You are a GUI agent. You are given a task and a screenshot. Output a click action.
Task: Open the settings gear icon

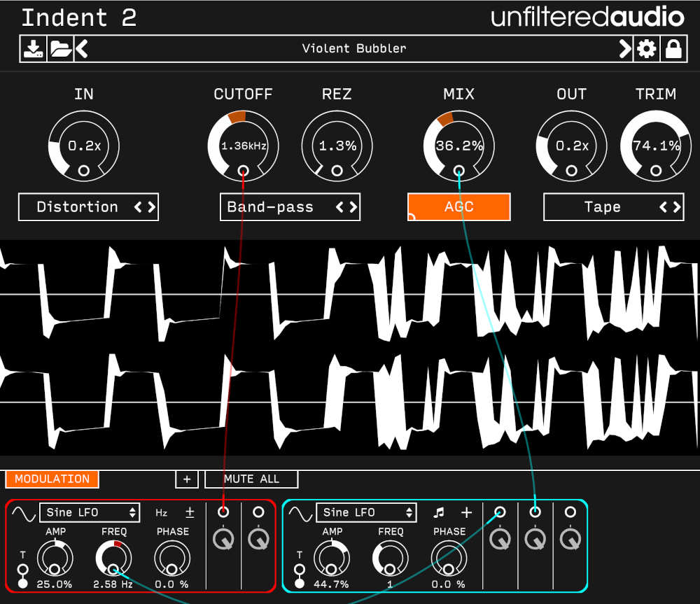tap(646, 48)
